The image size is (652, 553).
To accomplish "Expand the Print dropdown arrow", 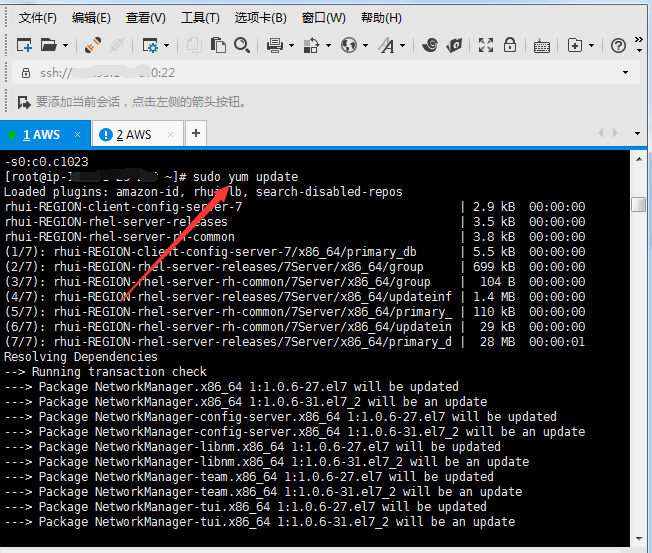I will [x=291, y=45].
